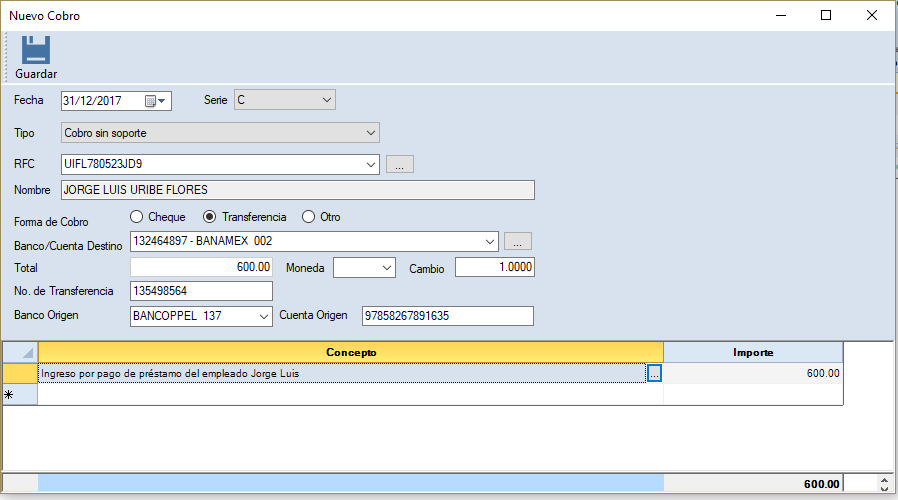Click the Banco/Cuenta Destino ellipsis button
This screenshot has height=500, width=898.
point(517,242)
